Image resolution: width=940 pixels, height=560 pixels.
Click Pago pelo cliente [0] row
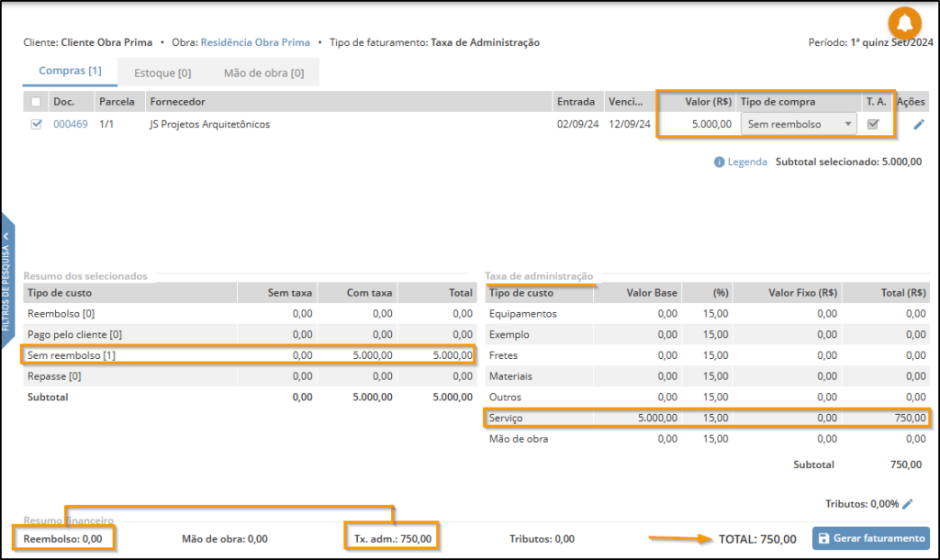click(250, 334)
